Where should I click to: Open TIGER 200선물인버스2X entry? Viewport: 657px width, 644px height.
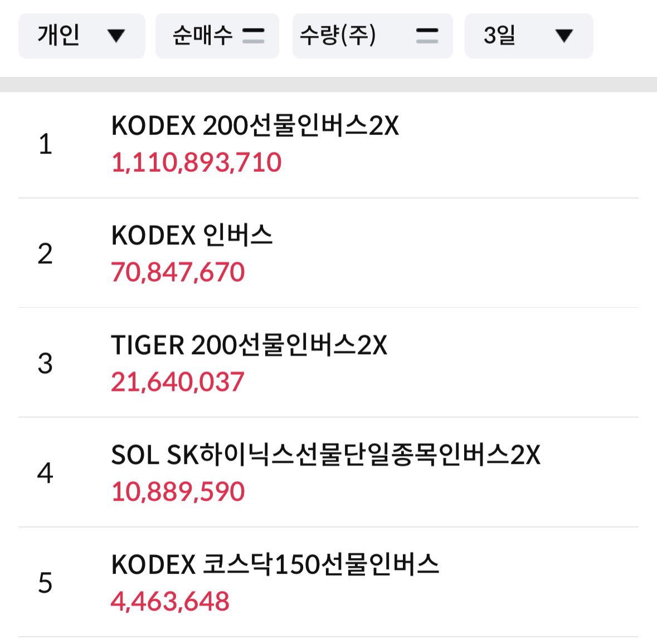tap(329, 363)
